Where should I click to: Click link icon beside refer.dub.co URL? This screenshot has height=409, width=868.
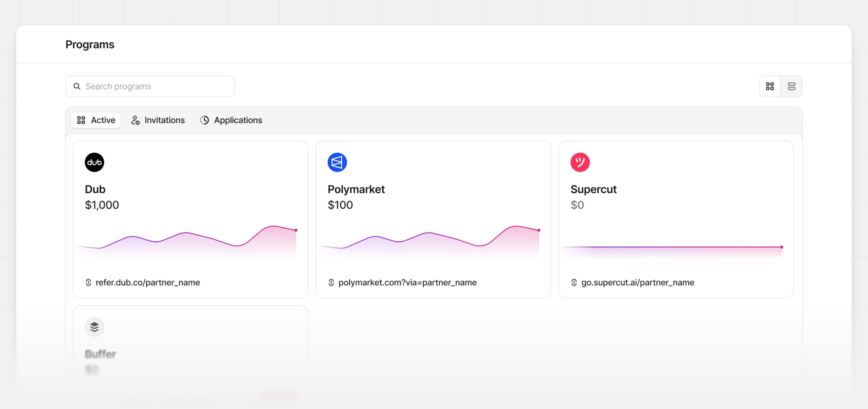coord(88,282)
